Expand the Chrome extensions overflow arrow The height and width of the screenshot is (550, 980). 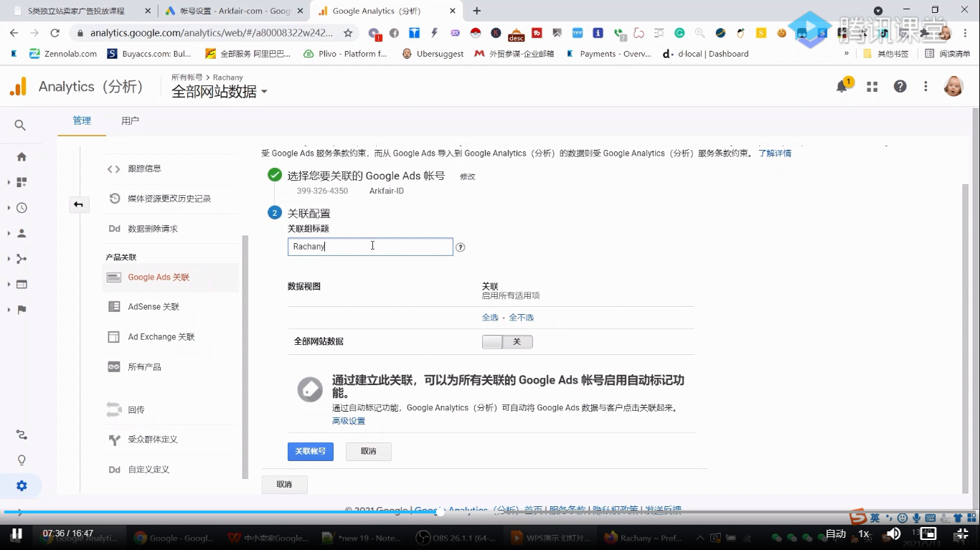point(847,53)
